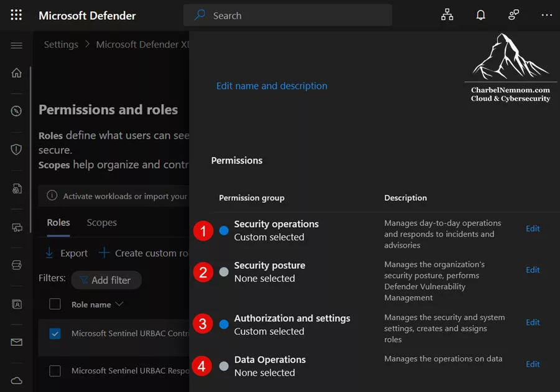560x392 pixels.
Task: Edit the Security operations permission group
Action: (x=533, y=228)
